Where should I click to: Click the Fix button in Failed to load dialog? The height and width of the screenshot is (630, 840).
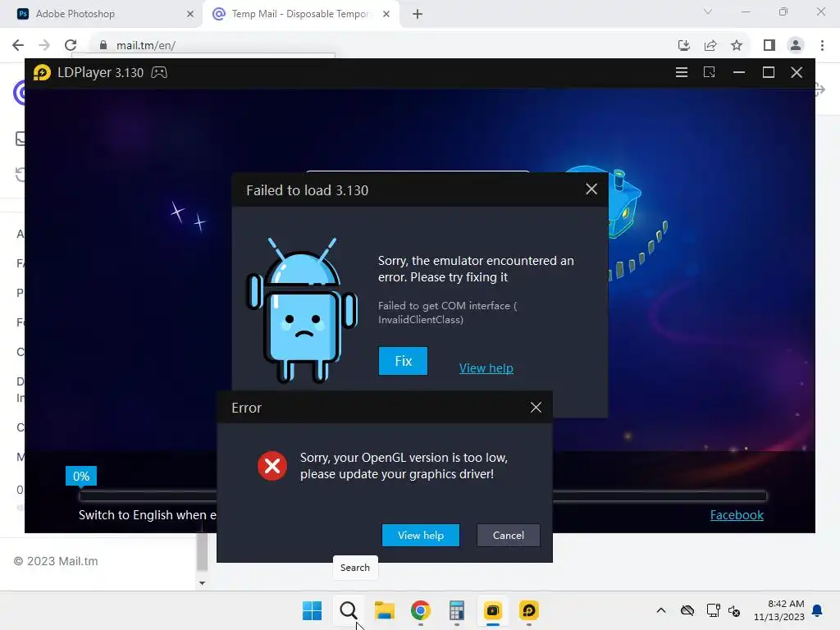403,361
